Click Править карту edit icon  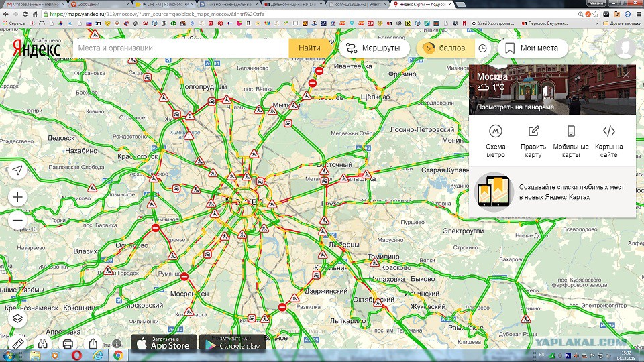coord(533,141)
